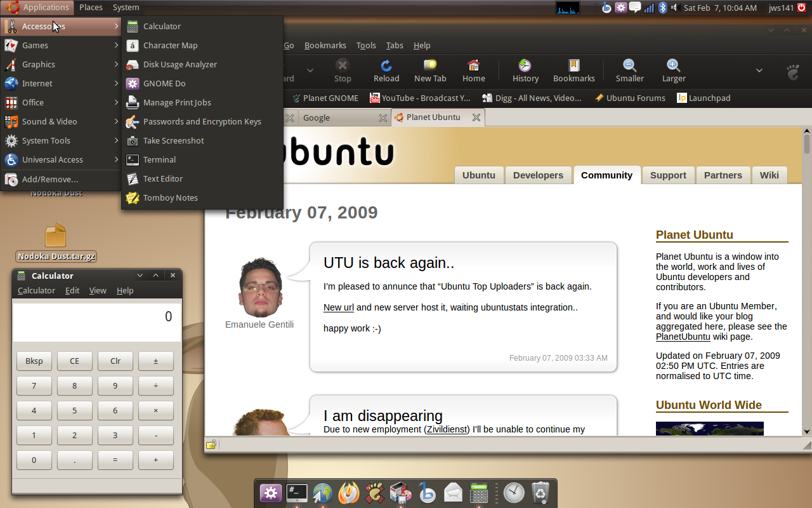Open back-history dropdown arrow beside Stop
Image resolution: width=812 pixels, height=508 pixels.
pos(310,70)
